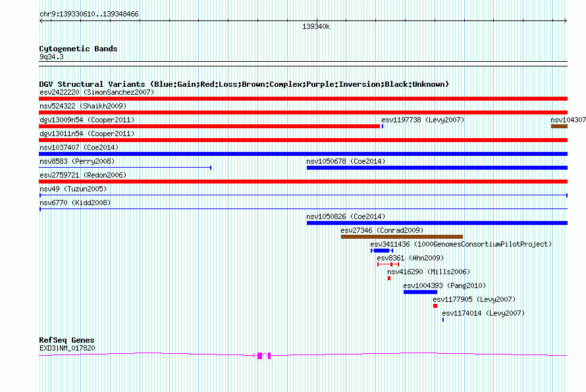The height and width of the screenshot is (392, 586).
Task: Select the esv8361 (Ahn2009) red glyph
Action: tap(388, 264)
